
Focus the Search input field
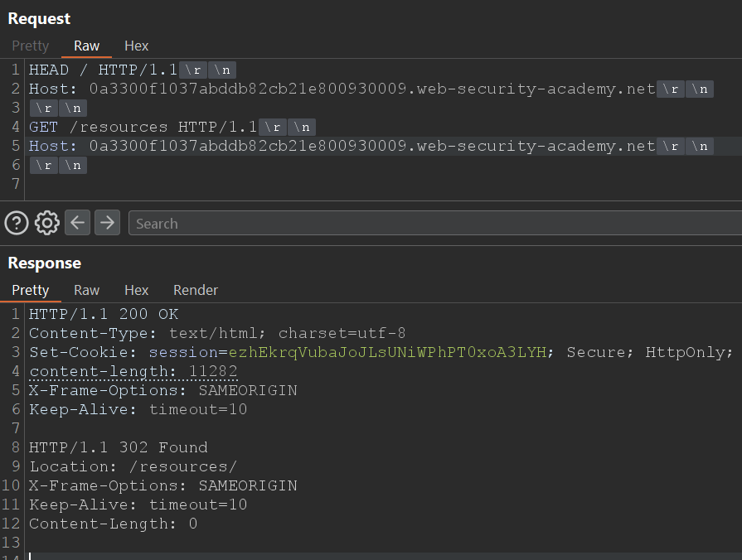[431, 224]
